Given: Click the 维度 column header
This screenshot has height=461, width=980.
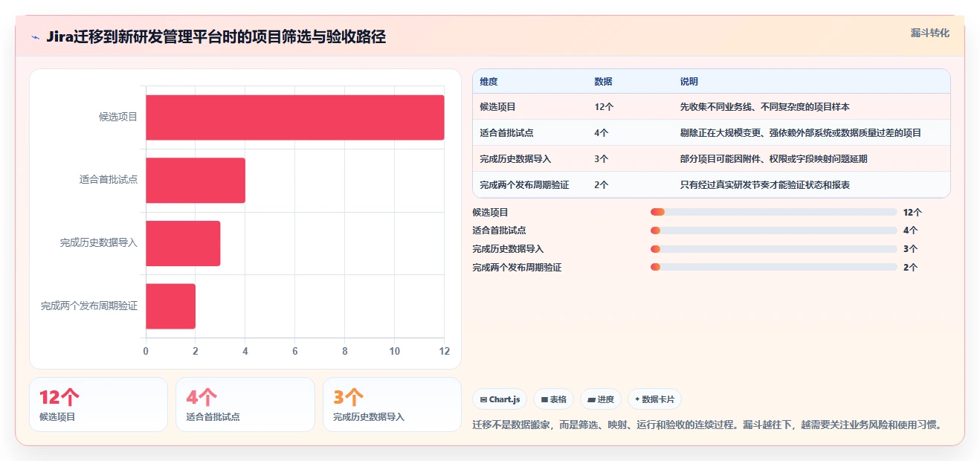Looking at the screenshot, I should [489, 82].
